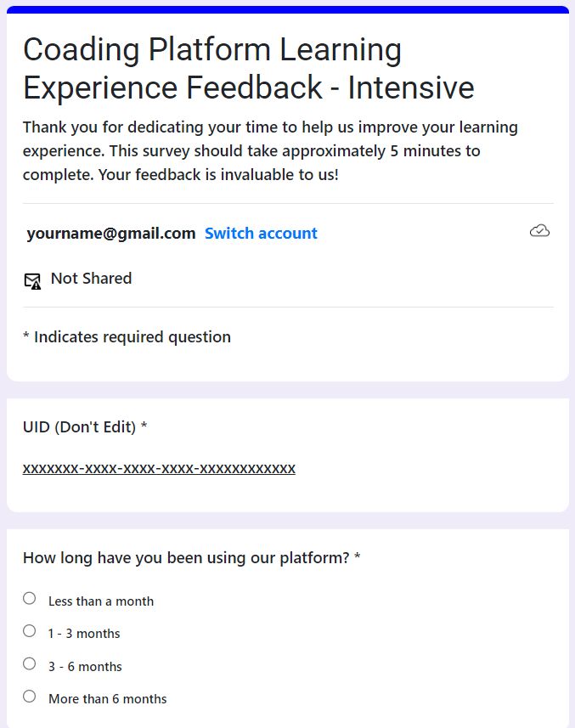Screen dimensions: 575x728
Task: Click the yourname@gmail.com account email
Action: [x=111, y=234]
